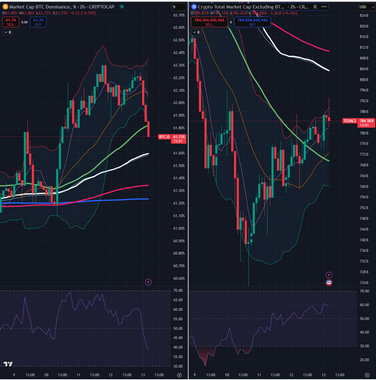The height and width of the screenshot is (380, 376).
Task: Collapse the indicator legend on Total Market Cap chart
Action: [x=196, y=33]
